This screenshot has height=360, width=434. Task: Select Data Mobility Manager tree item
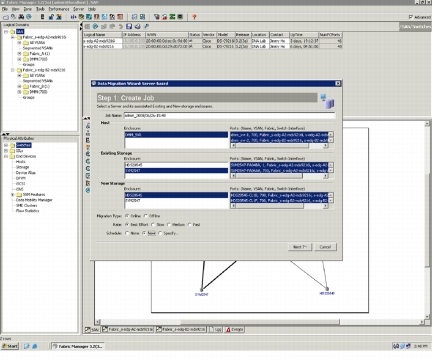pos(34,200)
